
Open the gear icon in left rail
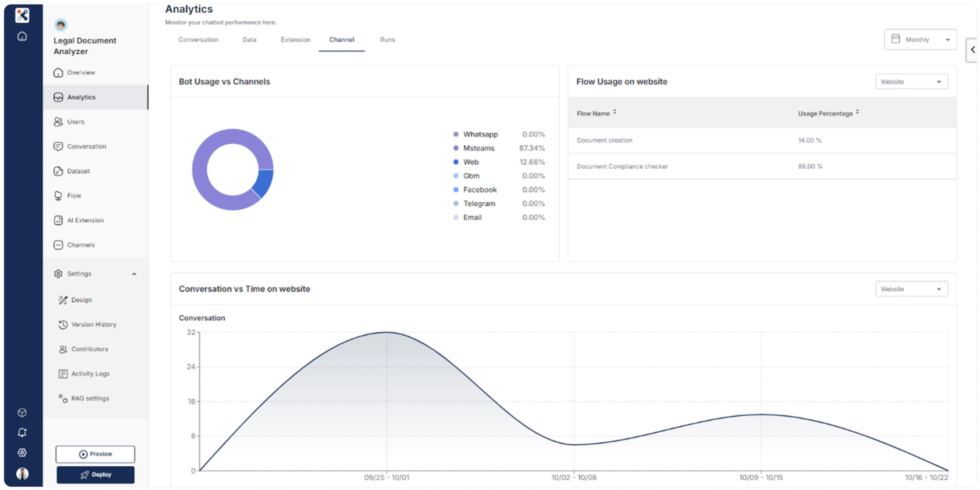[x=22, y=452]
